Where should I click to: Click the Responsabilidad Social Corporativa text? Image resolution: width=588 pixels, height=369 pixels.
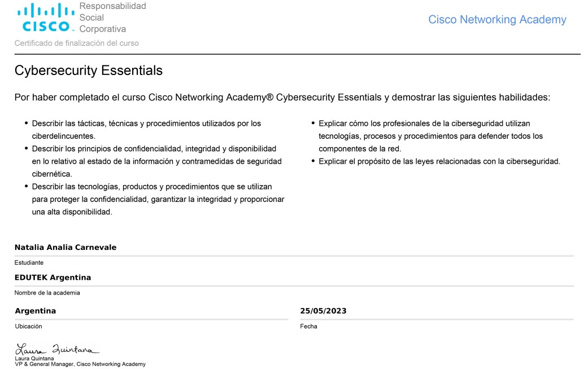112,17
